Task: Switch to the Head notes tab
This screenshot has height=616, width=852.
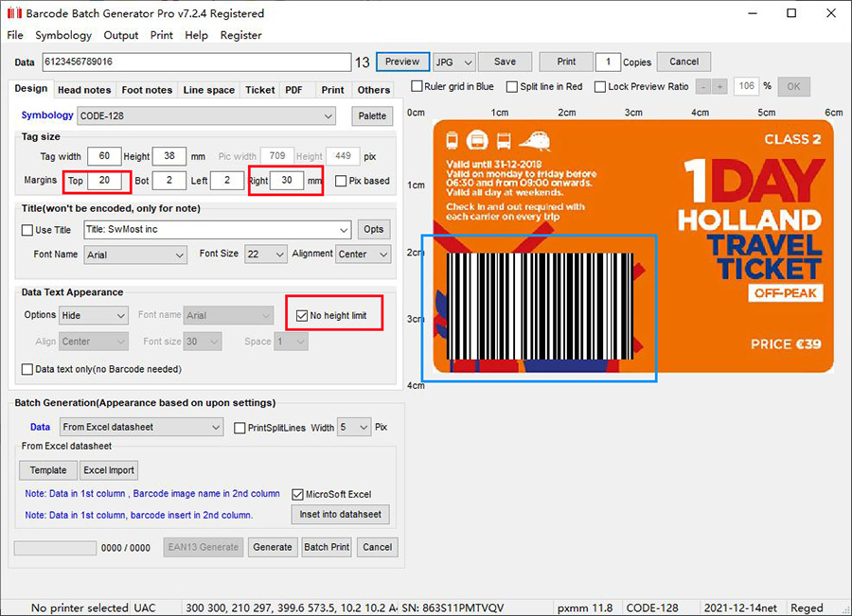Action: [84, 90]
